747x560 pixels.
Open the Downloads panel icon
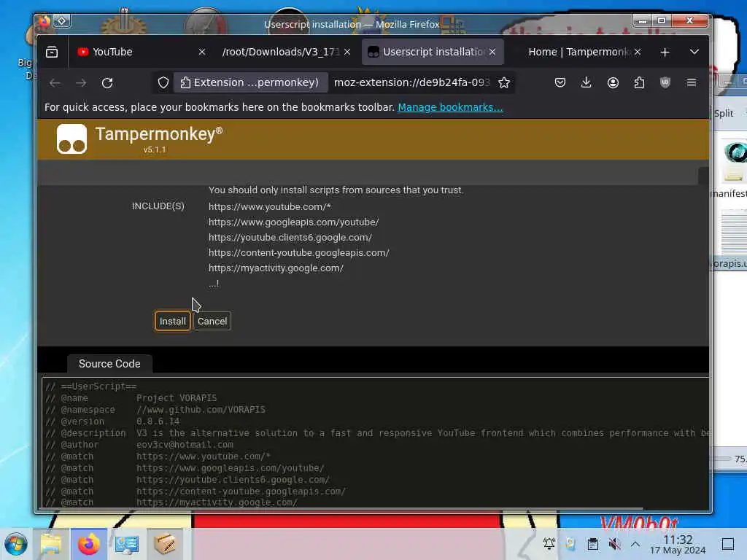click(587, 83)
